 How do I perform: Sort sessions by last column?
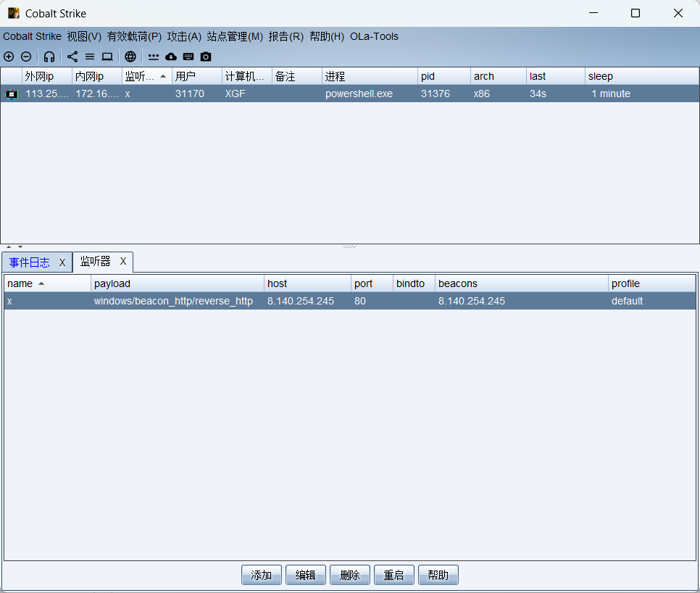tap(556, 76)
